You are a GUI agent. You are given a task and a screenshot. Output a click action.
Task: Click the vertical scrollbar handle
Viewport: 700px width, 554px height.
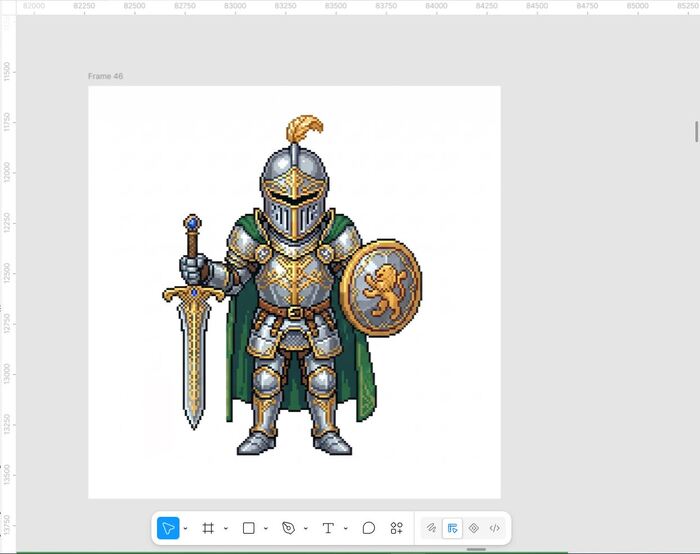click(x=697, y=132)
